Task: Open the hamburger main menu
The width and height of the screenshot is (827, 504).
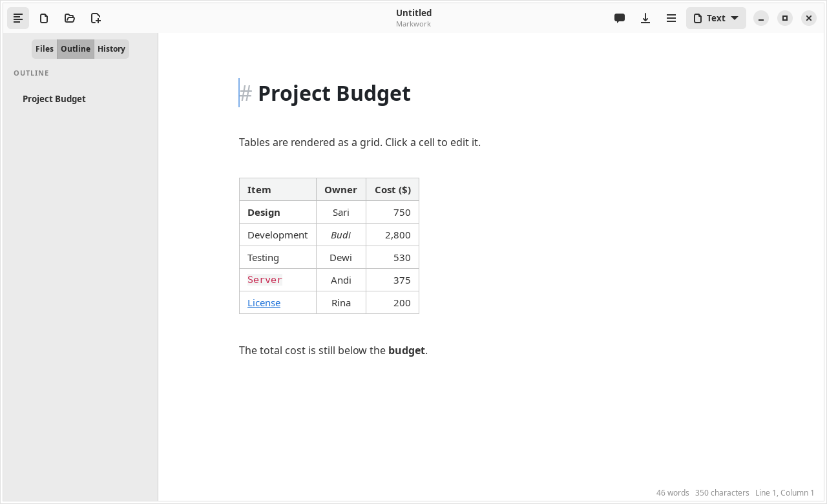Action: coord(671,18)
